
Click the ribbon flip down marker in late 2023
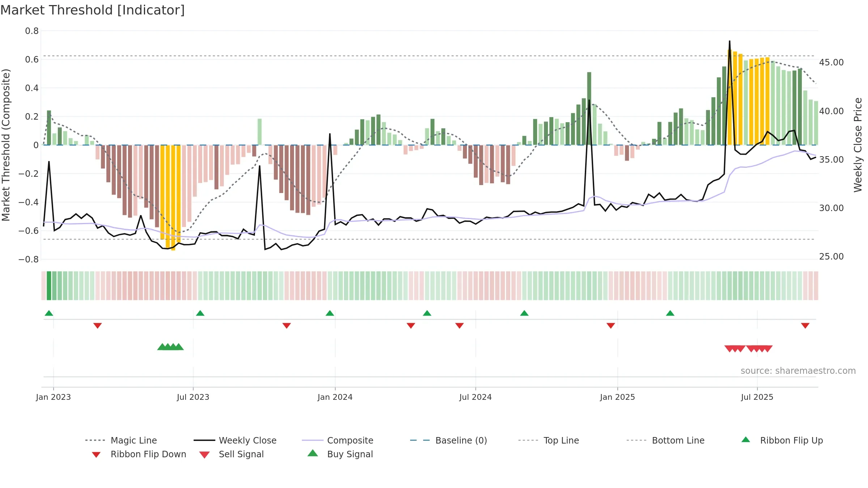[x=287, y=326]
